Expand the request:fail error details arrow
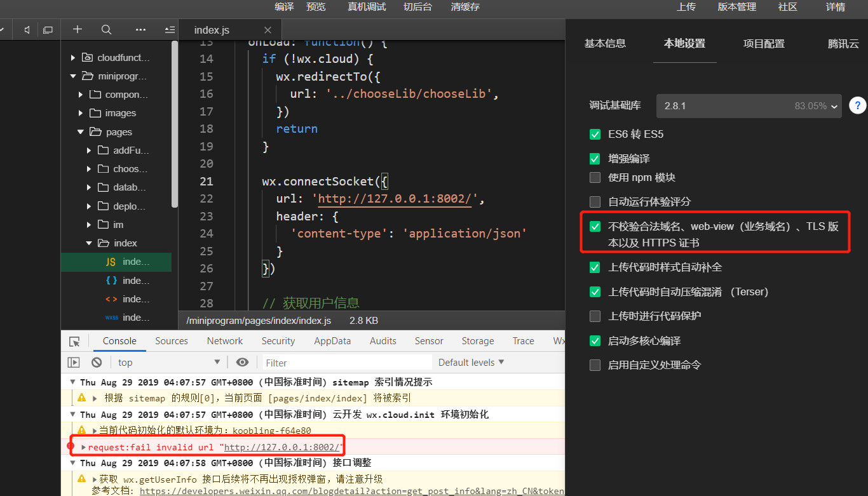This screenshot has height=496, width=868. point(83,447)
